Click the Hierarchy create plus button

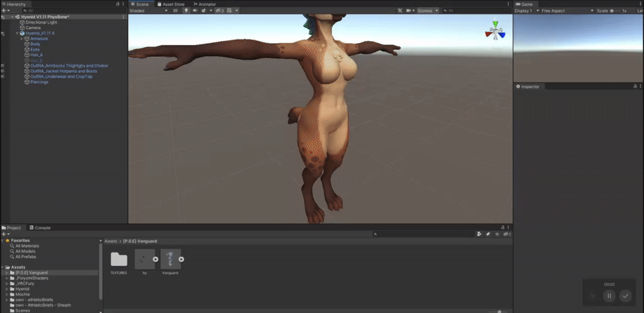coord(4,10)
